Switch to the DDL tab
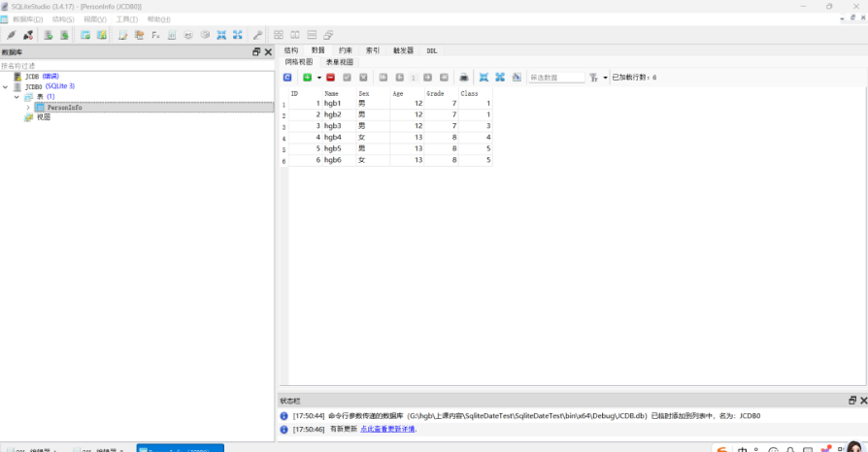This screenshot has height=452, width=868. point(432,50)
